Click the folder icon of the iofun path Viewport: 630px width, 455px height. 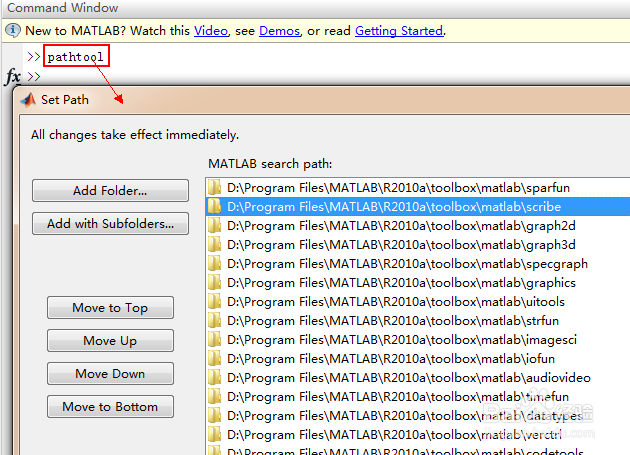click(215, 359)
